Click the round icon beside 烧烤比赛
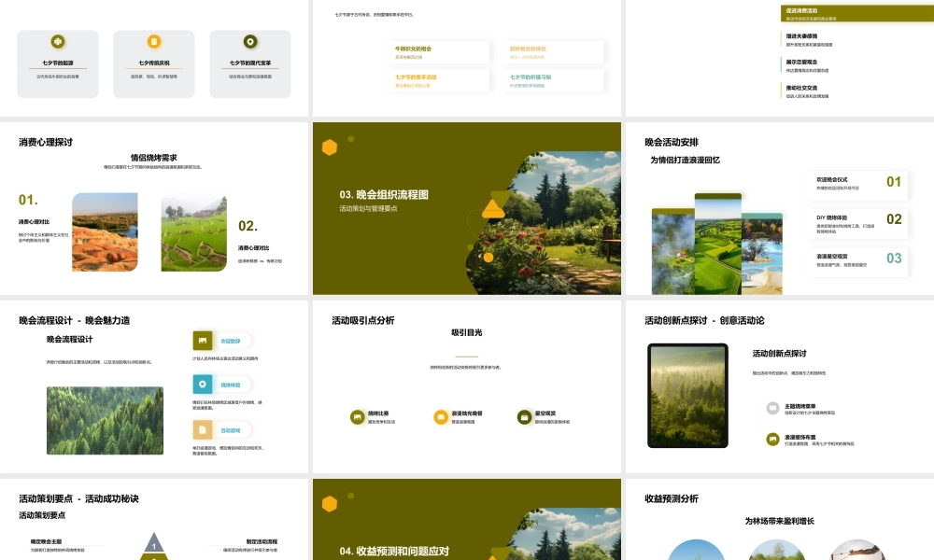This screenshot has height=560, width=934. coord(358,417)
